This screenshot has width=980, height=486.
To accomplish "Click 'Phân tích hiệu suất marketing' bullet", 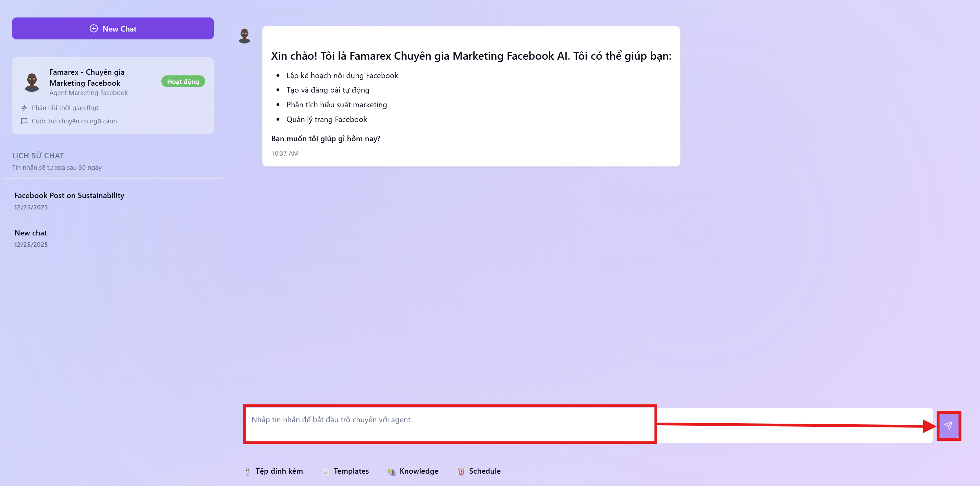I will click(x=336, y=105).
